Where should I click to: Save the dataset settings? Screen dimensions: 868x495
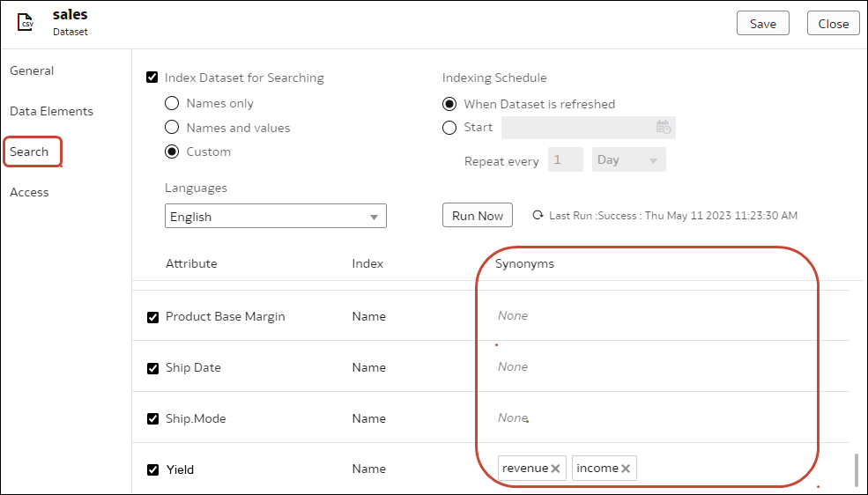763,23
